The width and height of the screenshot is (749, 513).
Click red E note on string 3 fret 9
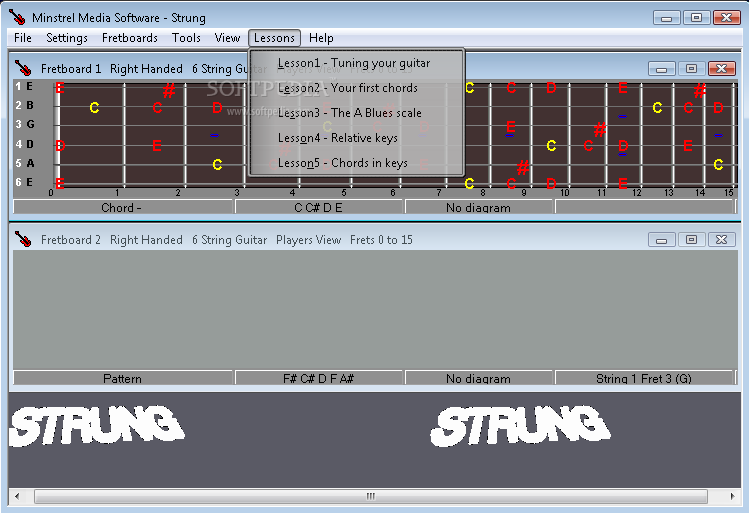click(x=511, y=127)
